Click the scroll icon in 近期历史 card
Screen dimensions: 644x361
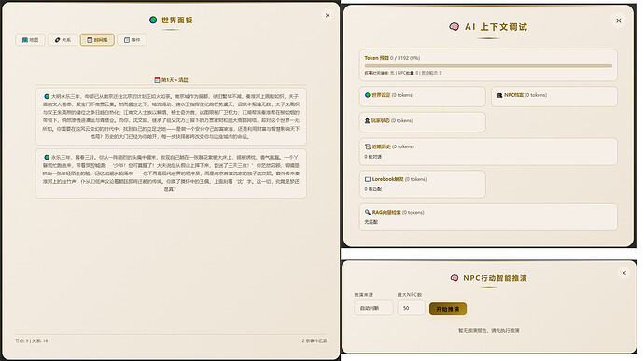pos(368,146)
